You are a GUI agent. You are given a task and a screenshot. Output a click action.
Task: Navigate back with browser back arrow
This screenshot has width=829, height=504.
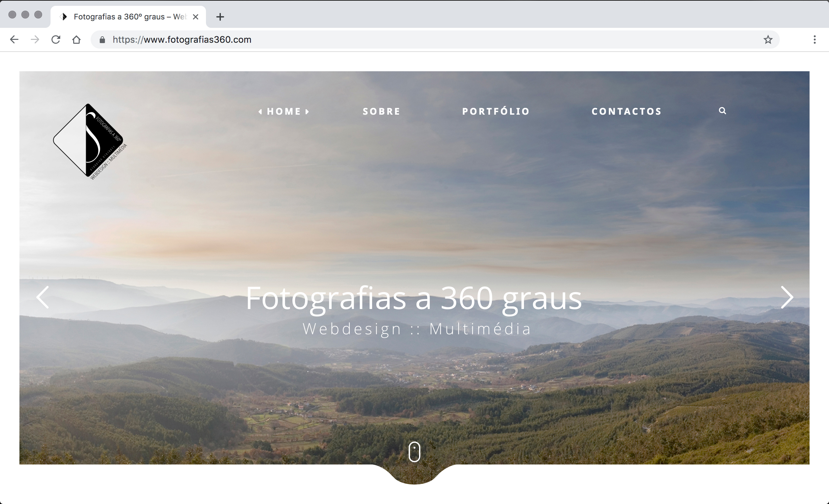point(14,40)
